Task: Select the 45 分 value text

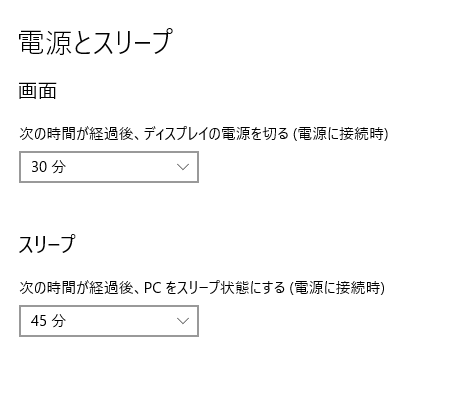Action: pyautogui.click(x=48, y=321)
